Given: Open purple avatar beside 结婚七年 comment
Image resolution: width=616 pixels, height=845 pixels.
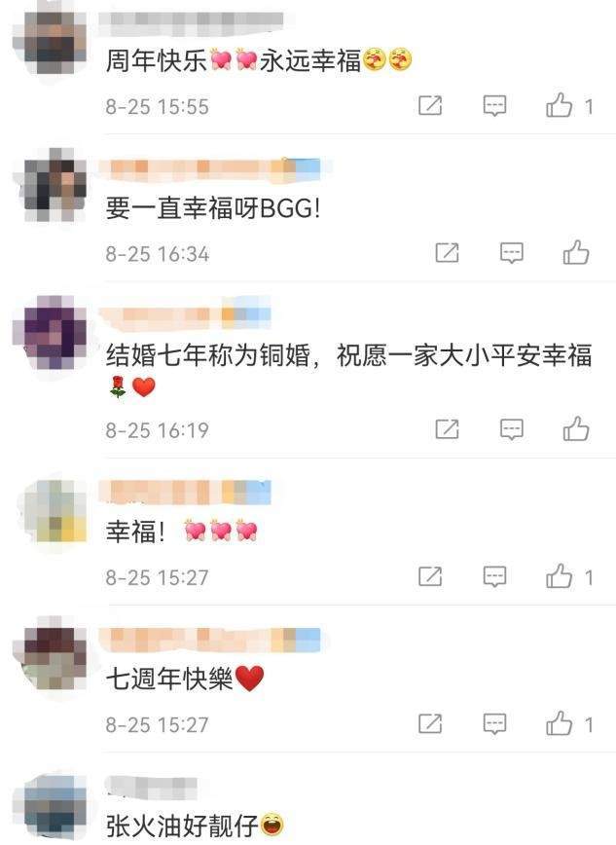Looking at the screenshot, I should pos(50,332).
